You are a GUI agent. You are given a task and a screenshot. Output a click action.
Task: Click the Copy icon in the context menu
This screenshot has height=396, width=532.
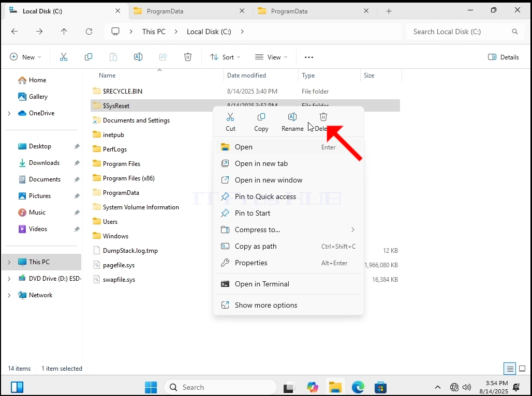point(261,117)
